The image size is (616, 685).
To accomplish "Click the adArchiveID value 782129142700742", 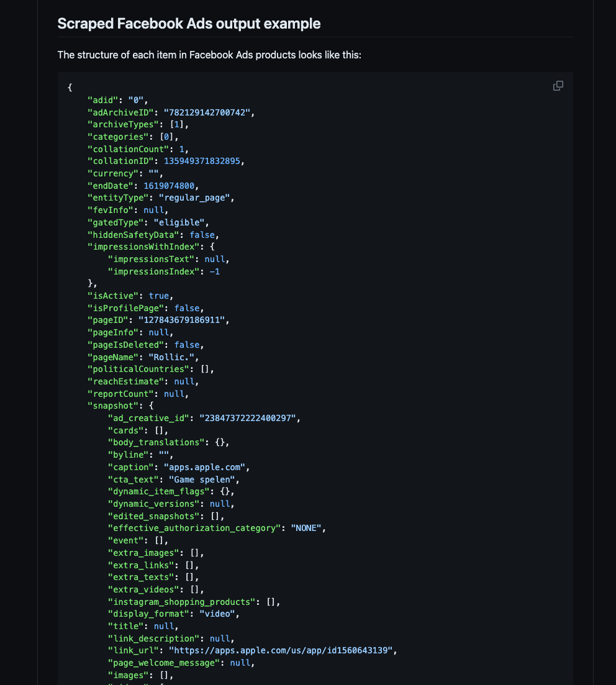I will (209, 112).
